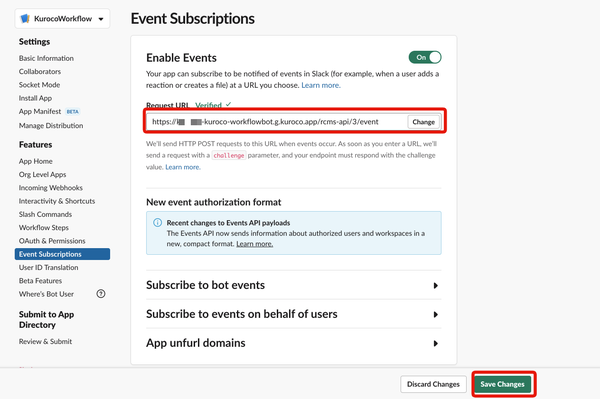Image resolution: width=600 pixels, height=399 pixels.
Task: Open the KurocoWorkflow app selector dropdown
Action: tap(62, 19)
